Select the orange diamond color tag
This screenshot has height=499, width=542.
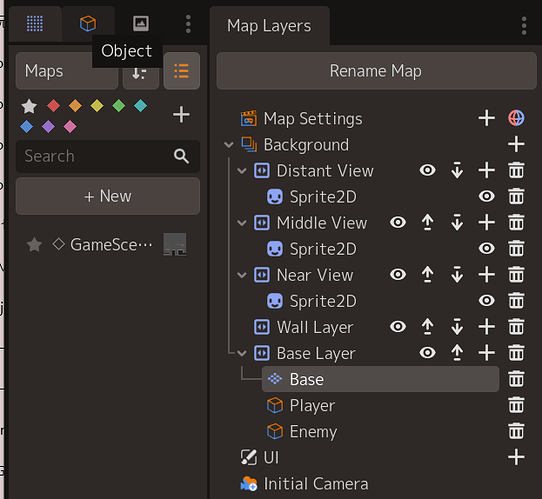[75, 106]
